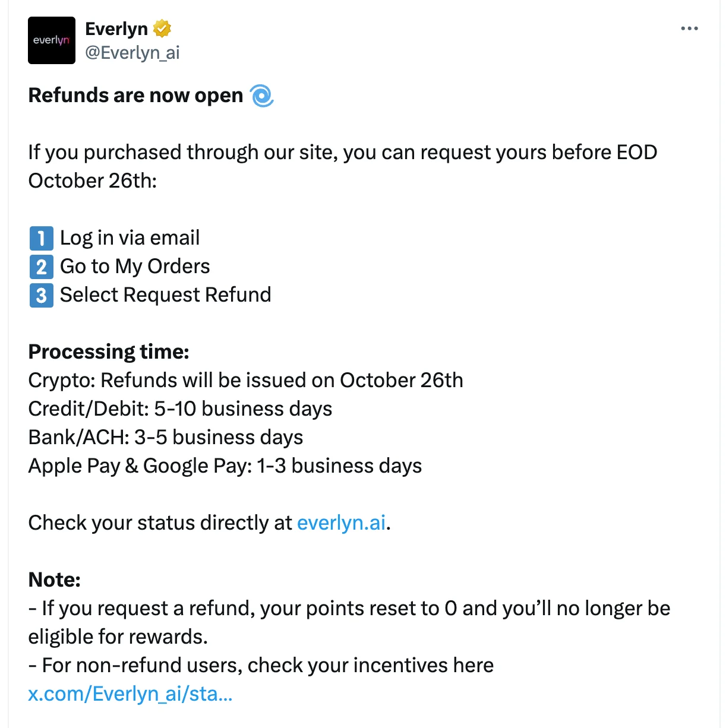This screenshot has width=726, height=728.
Task: Click the 'Select Request Refund' step
Action: point(166,295)
